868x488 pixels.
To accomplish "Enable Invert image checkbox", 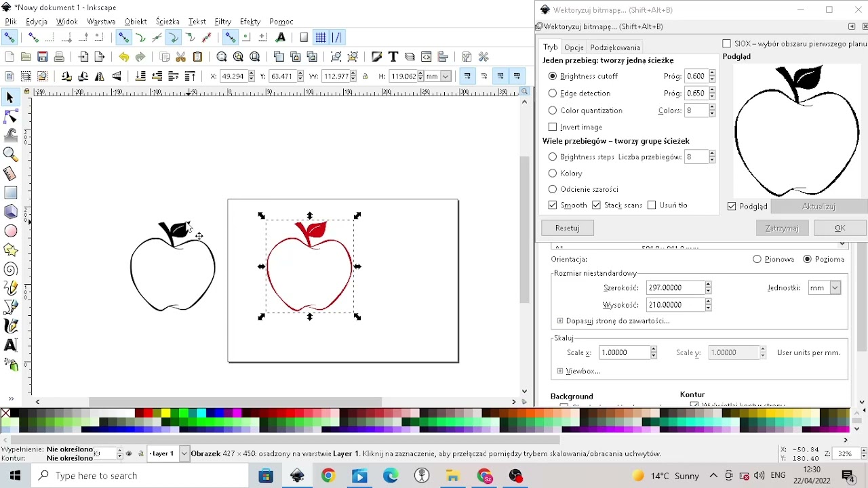I will tap(553, 127).
